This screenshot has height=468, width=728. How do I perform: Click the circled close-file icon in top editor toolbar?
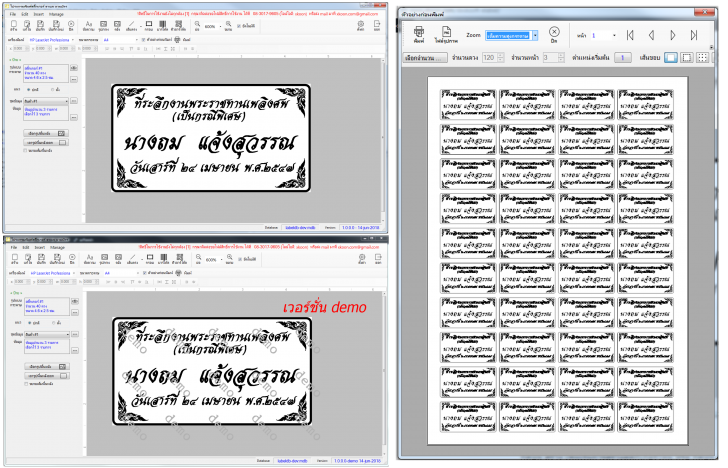71,25
